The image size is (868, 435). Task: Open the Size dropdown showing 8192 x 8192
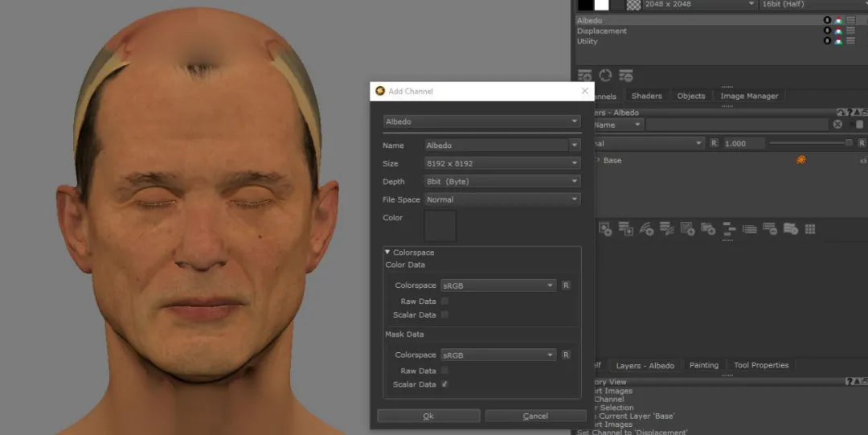click(502, 163)
